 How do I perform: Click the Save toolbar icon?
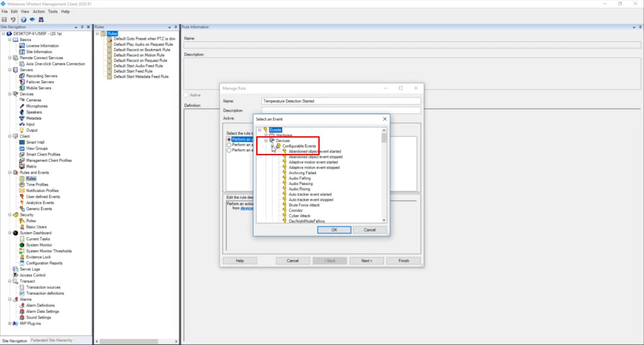pos(4,19)
